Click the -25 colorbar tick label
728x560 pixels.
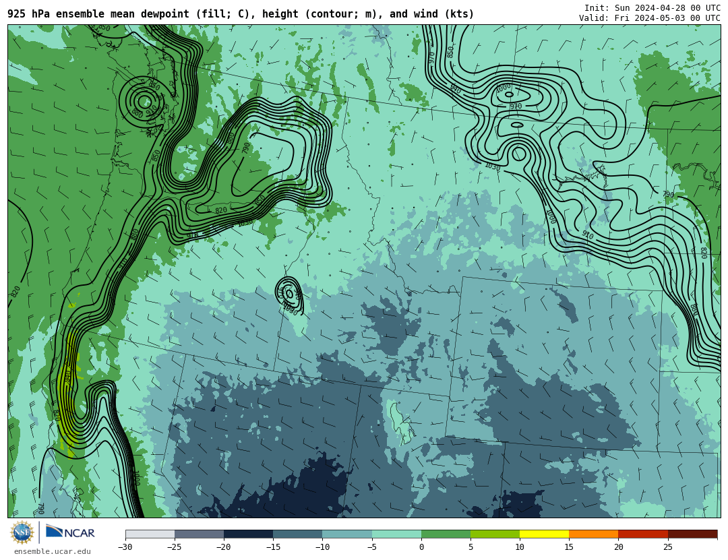174,547
